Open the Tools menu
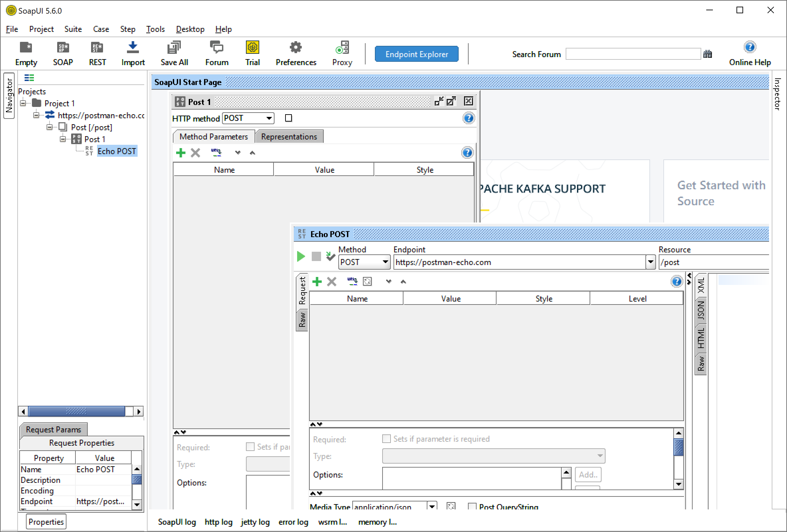 pos(155,29)
